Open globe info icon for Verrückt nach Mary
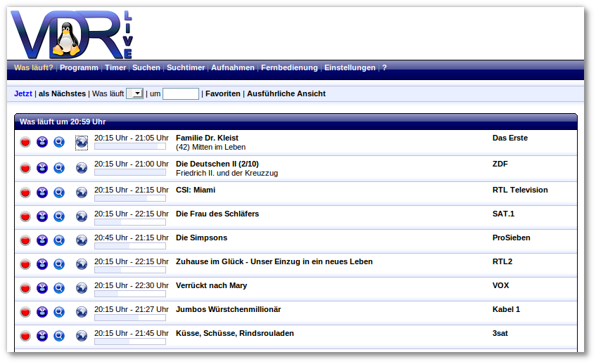The width and height of the screenshot is (596, 364). click(82, 289)
